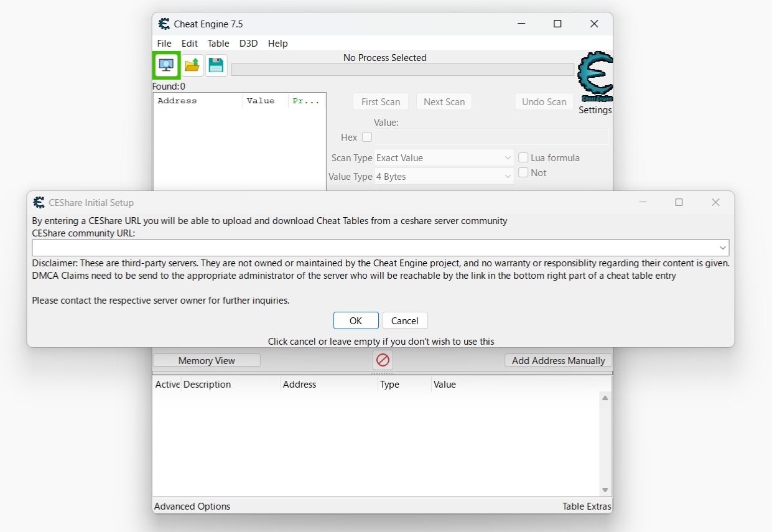Open the D3D menu

[248, 44]
